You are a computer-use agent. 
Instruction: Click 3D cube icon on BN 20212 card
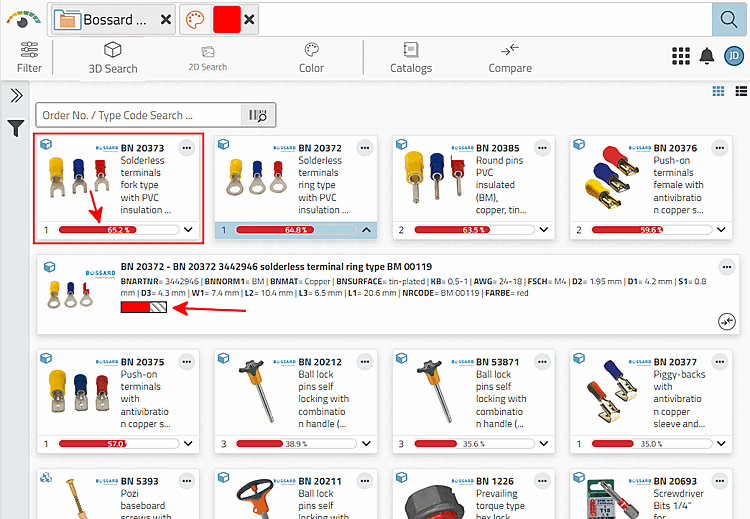click(x=223, y=358)
